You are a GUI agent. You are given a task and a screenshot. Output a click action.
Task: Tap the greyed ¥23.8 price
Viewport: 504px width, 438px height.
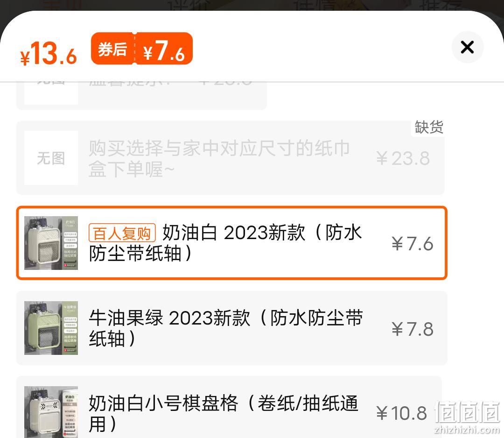coord(403,158)
